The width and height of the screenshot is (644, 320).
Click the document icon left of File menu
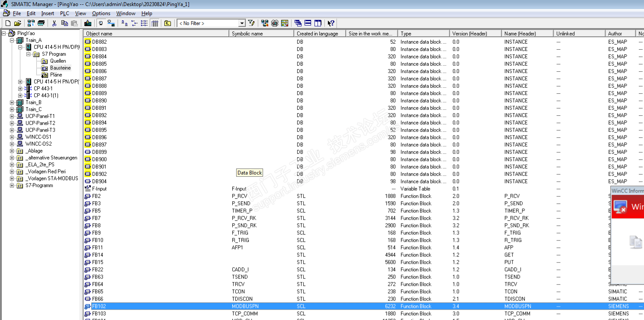6,13
